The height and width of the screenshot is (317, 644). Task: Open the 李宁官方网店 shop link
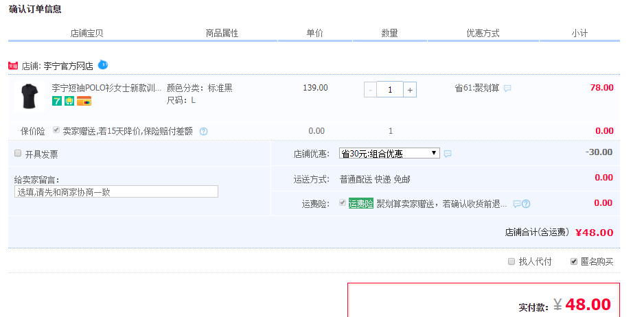click(68, 66)
